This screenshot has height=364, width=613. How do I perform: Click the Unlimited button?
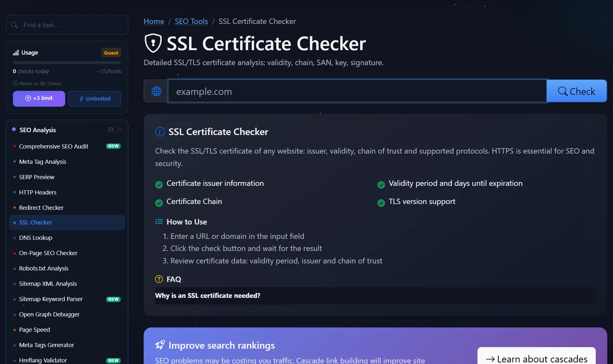pyautogui.click(x=95, y=98)
